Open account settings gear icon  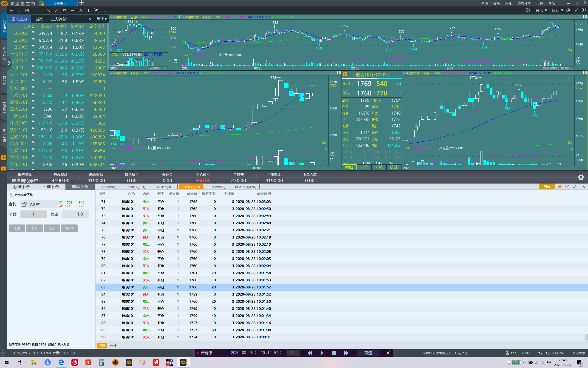coord(581,177)
